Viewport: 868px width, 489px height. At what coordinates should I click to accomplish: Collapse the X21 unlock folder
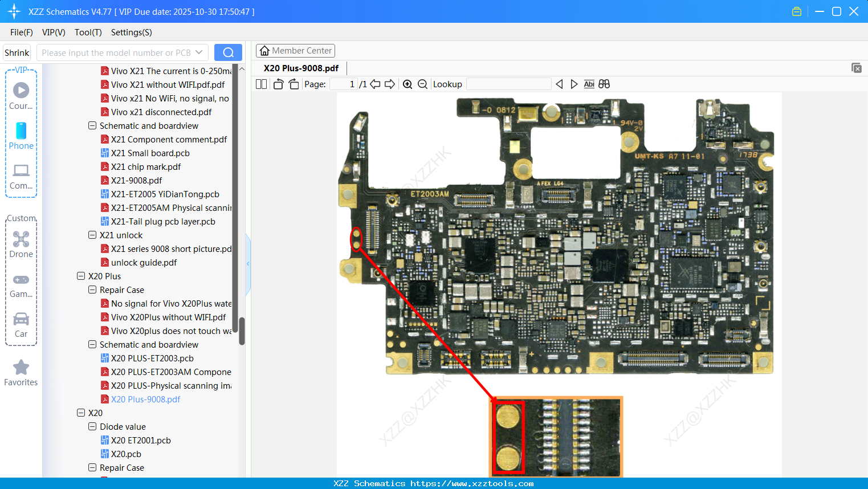92,235
